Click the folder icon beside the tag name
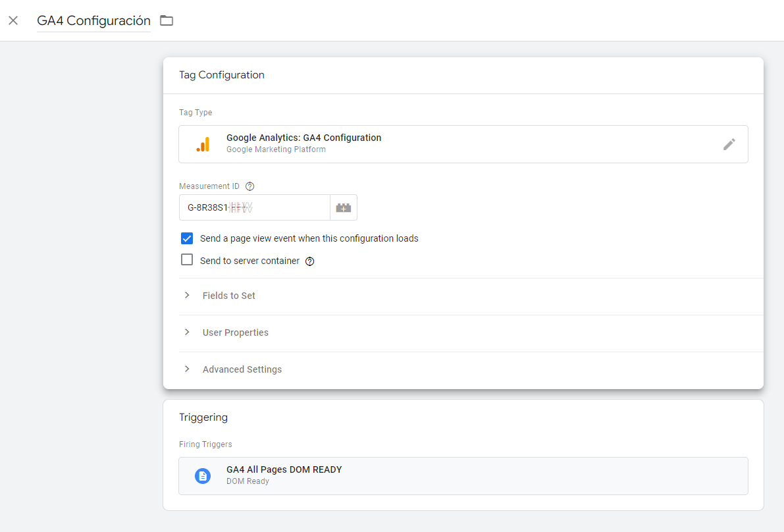784x532 pixels. coord(167,20)
